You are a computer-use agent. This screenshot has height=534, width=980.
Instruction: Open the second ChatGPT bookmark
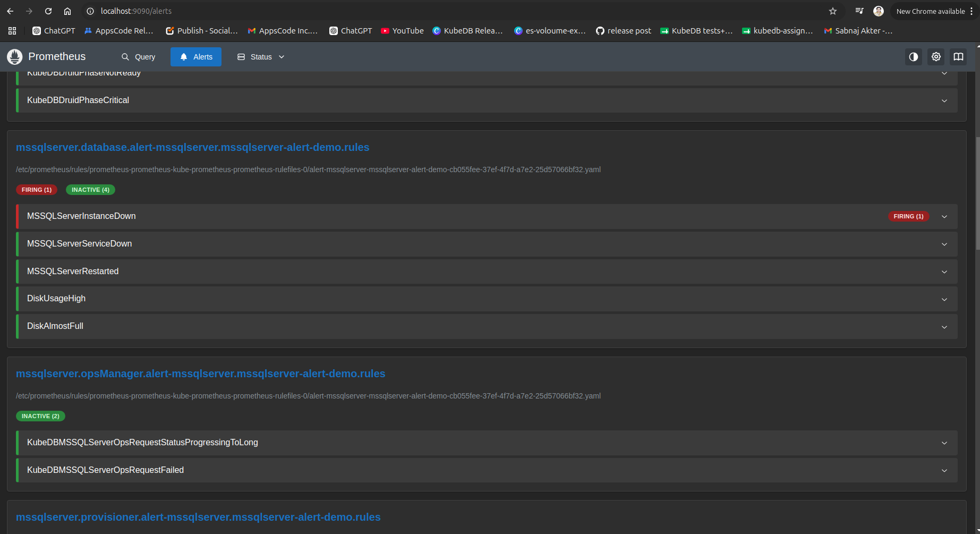pyautogui.click(x=351, y=31)
